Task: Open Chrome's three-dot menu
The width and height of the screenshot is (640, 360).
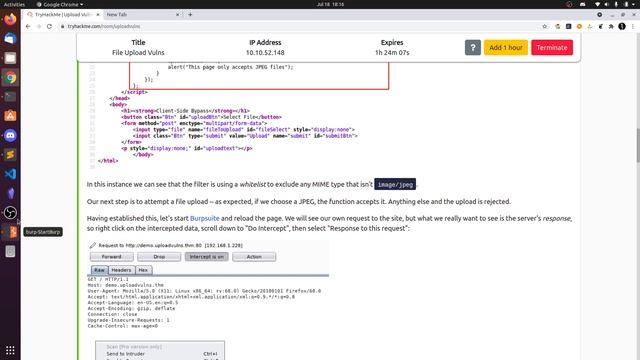Action: click(x=633, y=26)
